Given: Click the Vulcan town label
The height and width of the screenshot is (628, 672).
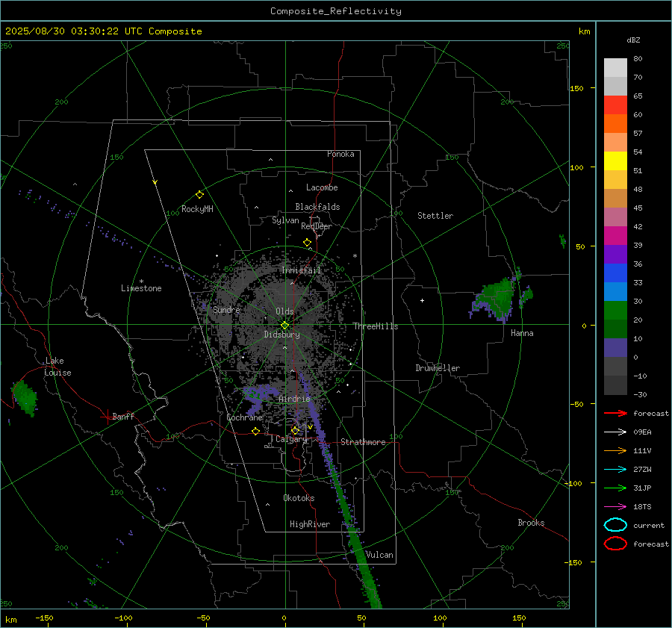Looking at the screenshot, I should click(379, 555).
